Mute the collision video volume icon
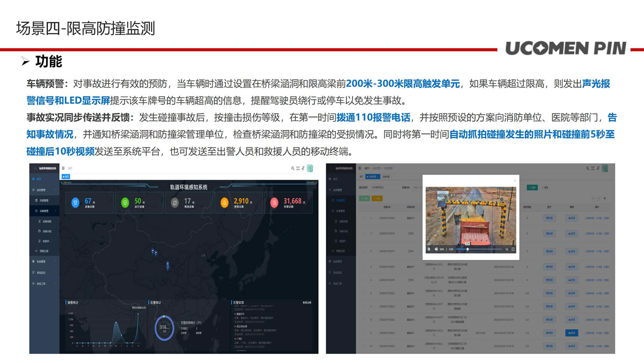The image size is (644, 363). click(437, 249)
